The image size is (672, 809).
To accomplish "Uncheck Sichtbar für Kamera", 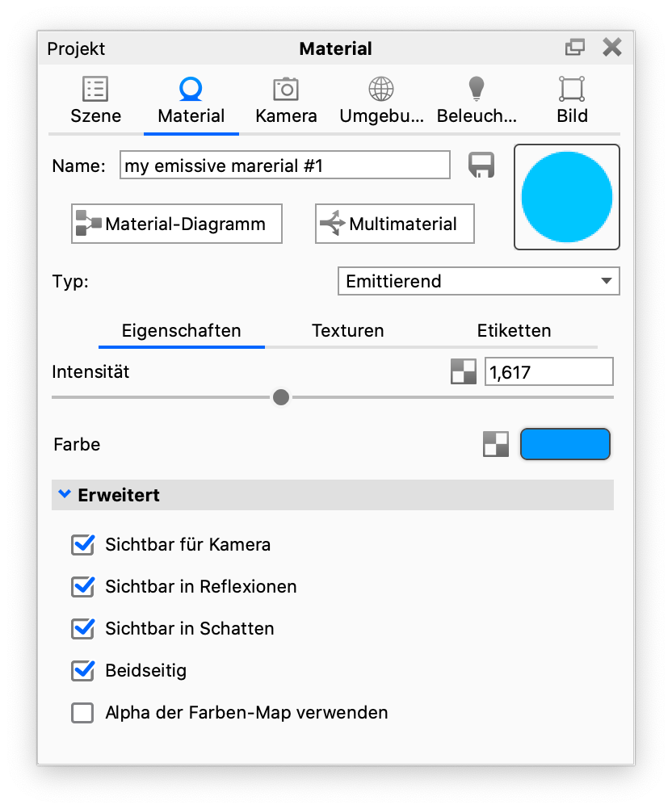I will point(82,545).
